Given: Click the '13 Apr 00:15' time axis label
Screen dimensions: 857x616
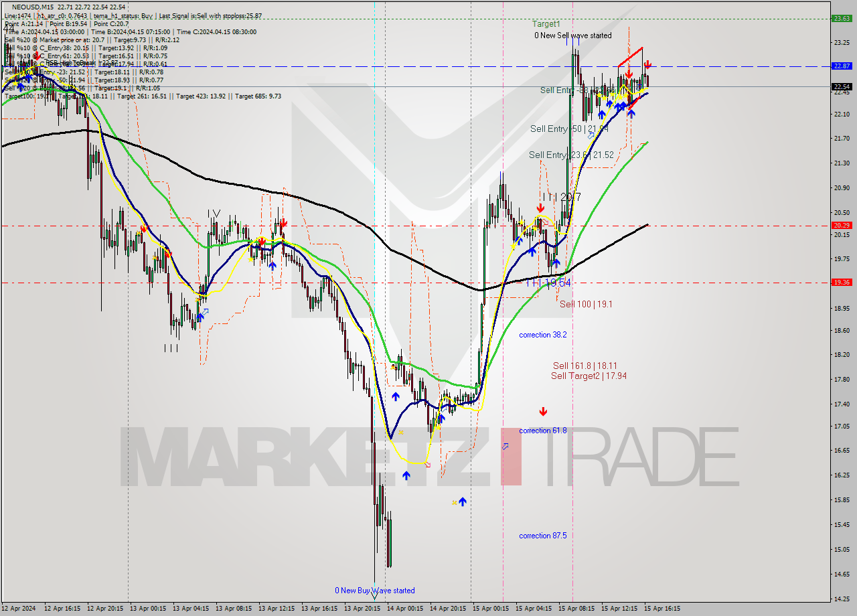Looking at the screenshot, I should 147,609.
